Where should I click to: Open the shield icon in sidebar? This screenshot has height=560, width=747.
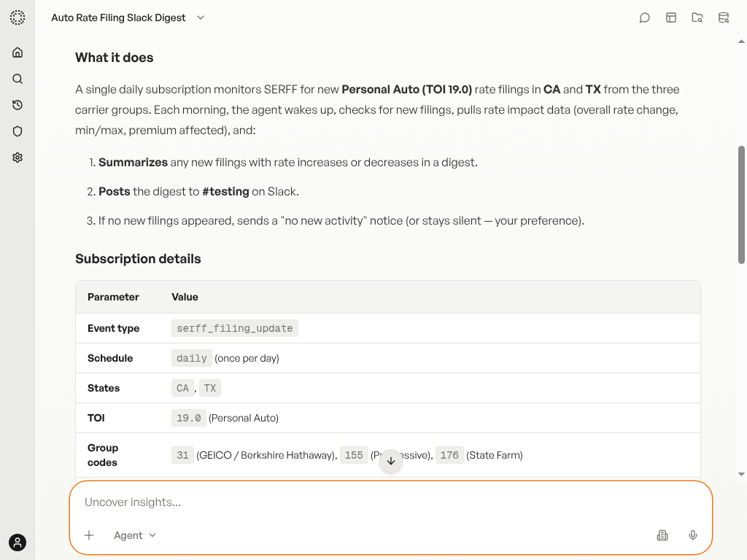tap(18, 131)
